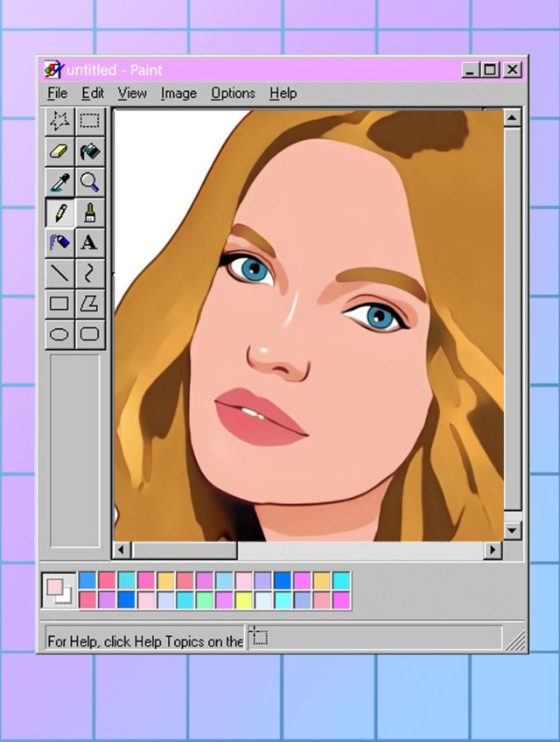Choose the Airbrush spray tool
Screen dimensions: 560x742
59,242
